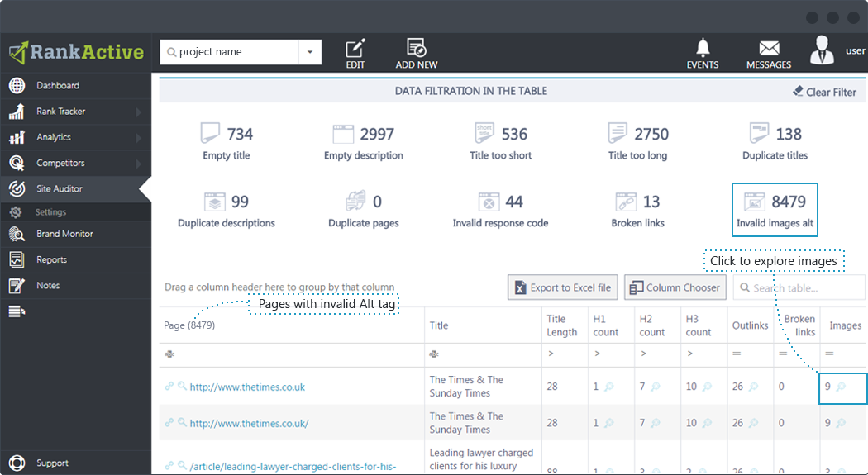Open the user avatar profile
Image resolution: width=868 pixels, height=475 pixels.
822,50
